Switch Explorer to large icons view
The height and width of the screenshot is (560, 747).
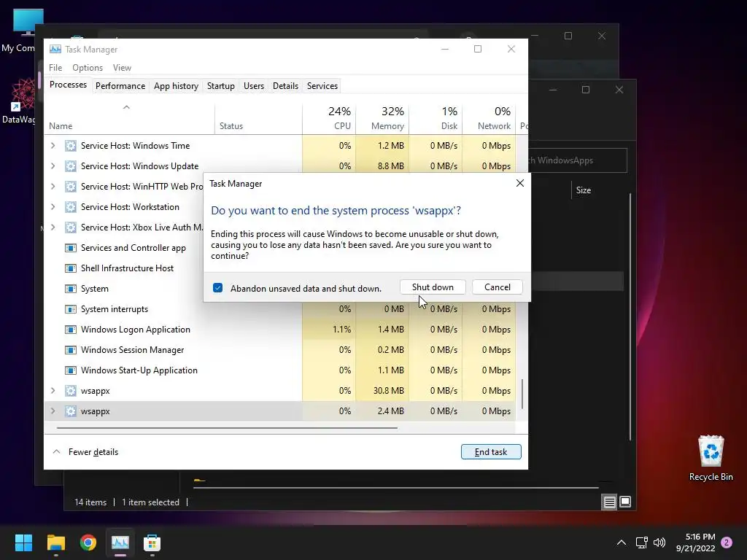(625, 502)
